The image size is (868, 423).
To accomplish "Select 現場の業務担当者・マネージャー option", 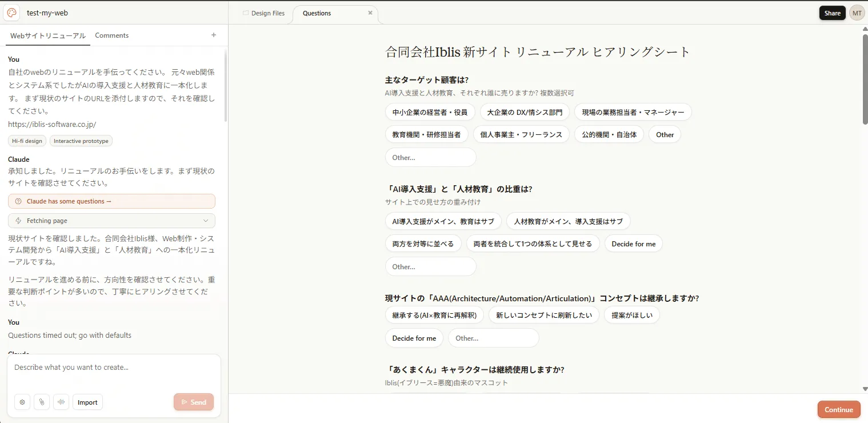I will pos(633,112).
